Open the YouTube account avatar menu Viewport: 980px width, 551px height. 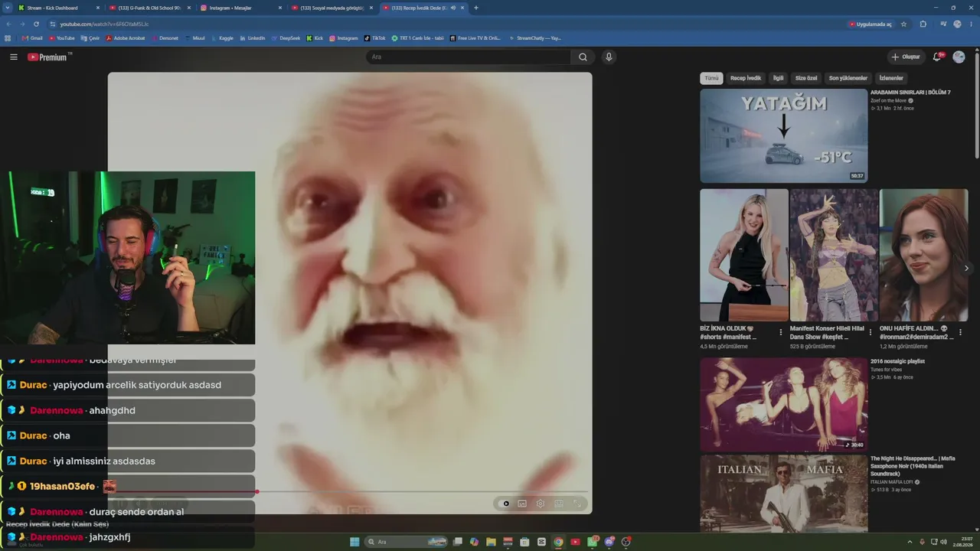pos(959,57)
